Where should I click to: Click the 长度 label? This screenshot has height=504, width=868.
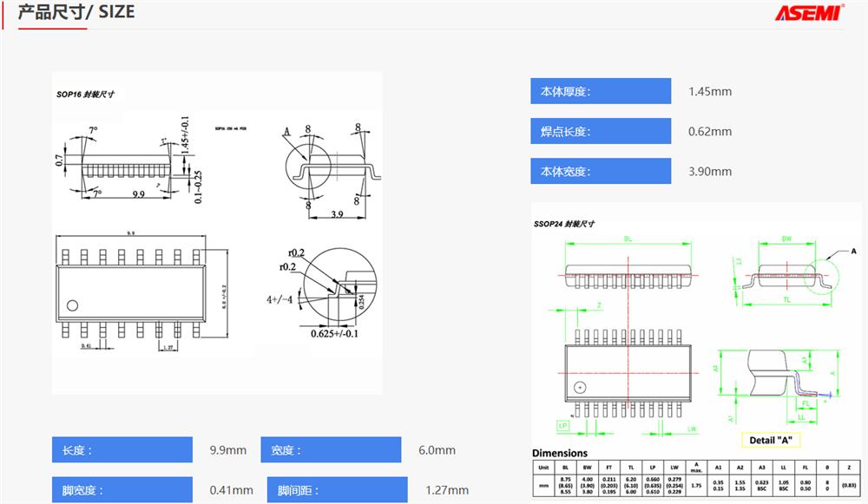[122, 449]
